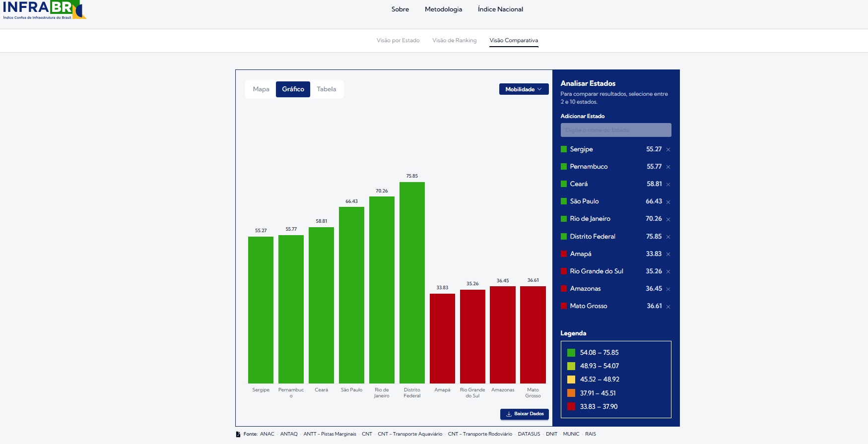This screenshot has height=444, width=868.
Task: Navigate to the Índice Nacional page
Action: 500,9
